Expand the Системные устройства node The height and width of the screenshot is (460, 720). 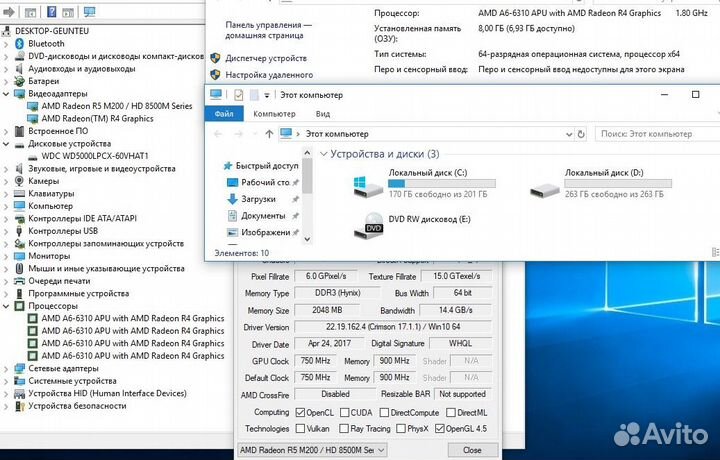6,381
